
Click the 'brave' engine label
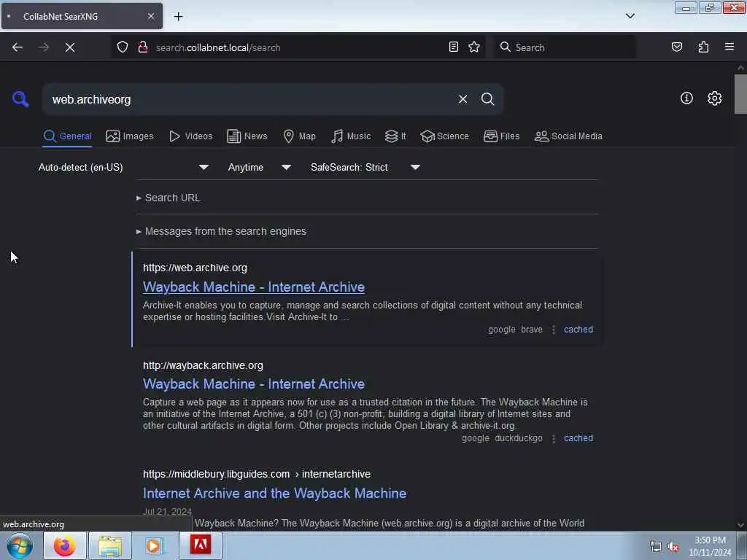coord(532,330)
